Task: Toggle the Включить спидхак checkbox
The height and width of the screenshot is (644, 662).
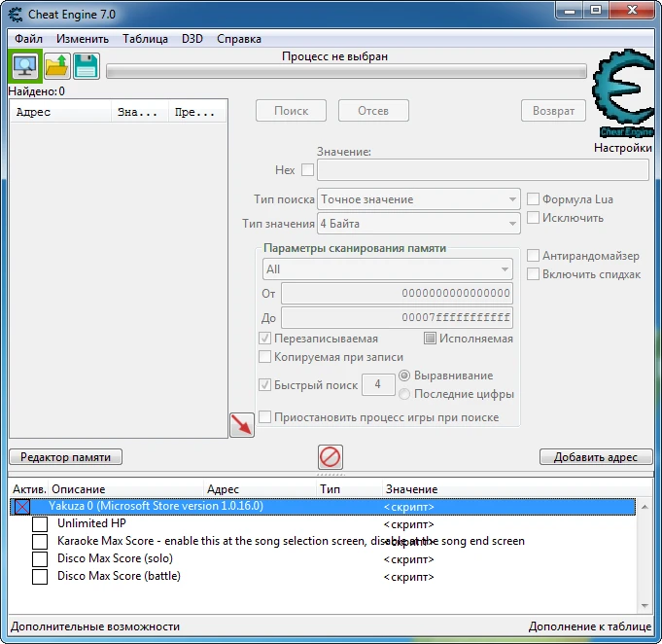Action: click(x=533, y=273)
